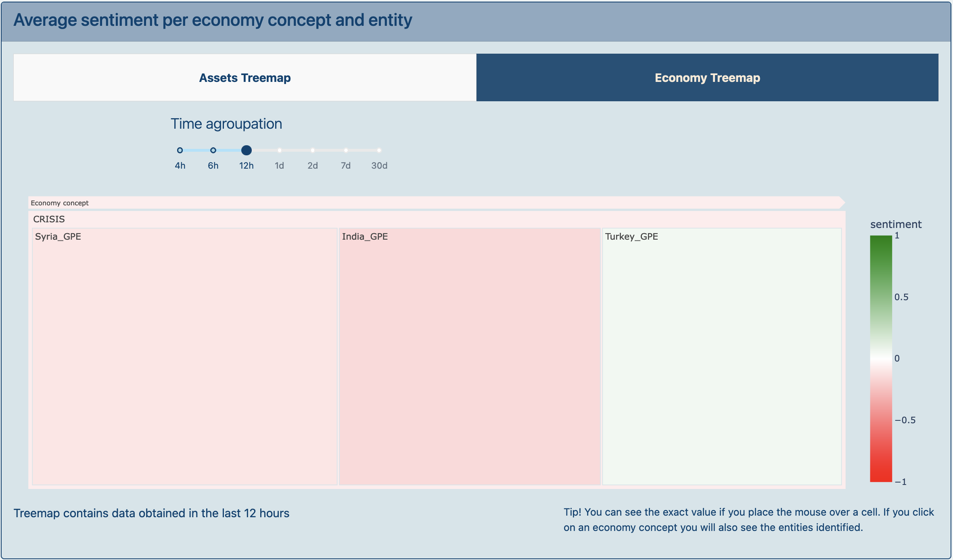This screenshot has width=953, height=560.
Task: Click the 'Tip! You can see the exact value' text
Action: tap(749, 520)
